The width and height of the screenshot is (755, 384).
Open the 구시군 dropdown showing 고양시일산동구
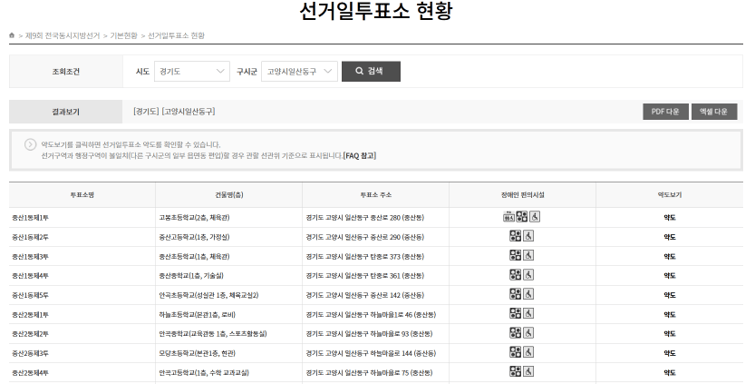tap(299, 71)
